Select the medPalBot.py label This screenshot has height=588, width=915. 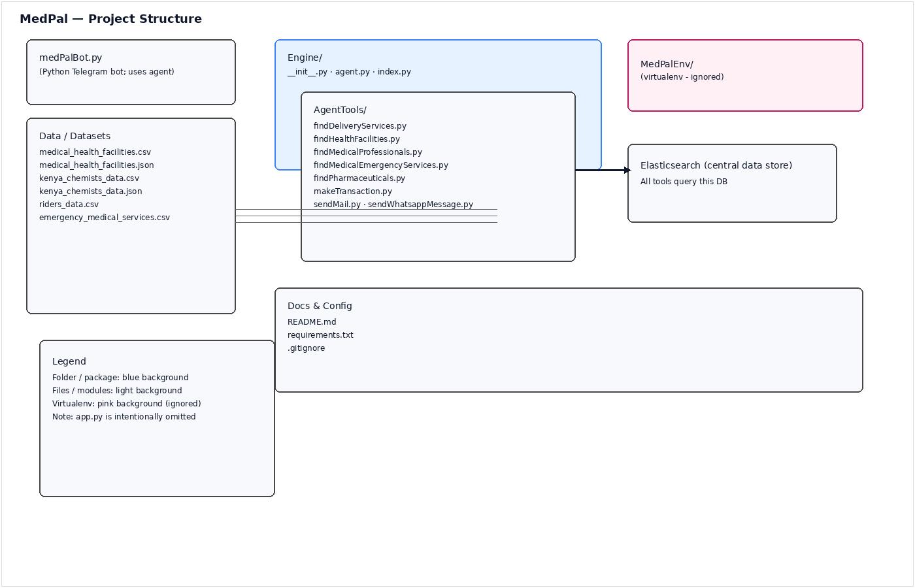coord(71,57)
